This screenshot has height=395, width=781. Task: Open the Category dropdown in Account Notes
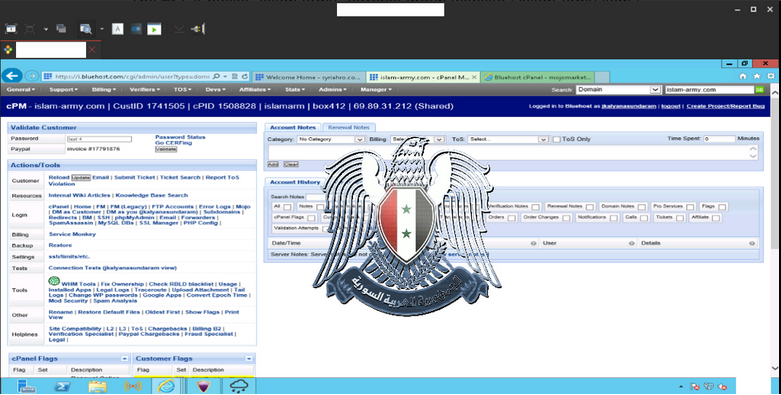click(x=330, y=139)
